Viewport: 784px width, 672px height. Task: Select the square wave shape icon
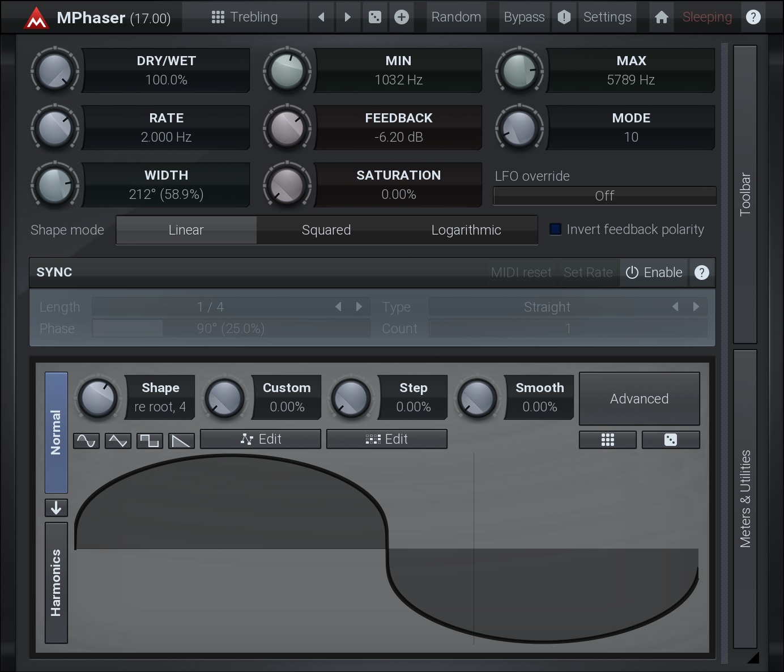[x=150, y=440]
